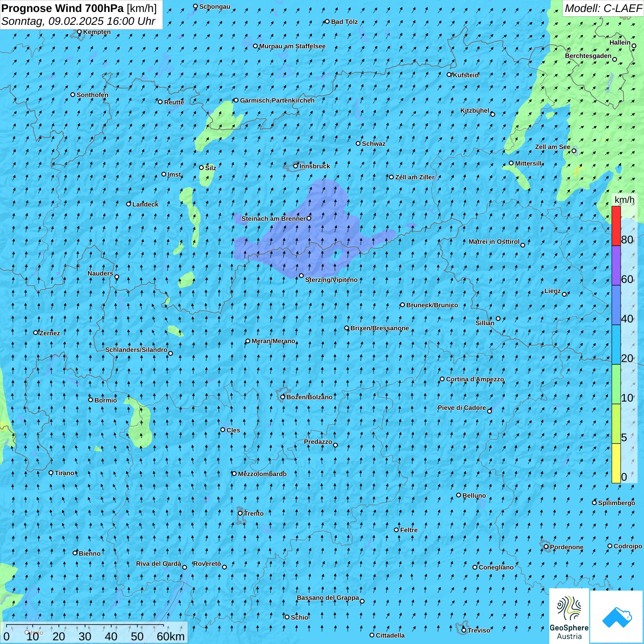Select the Silz label

211,168
